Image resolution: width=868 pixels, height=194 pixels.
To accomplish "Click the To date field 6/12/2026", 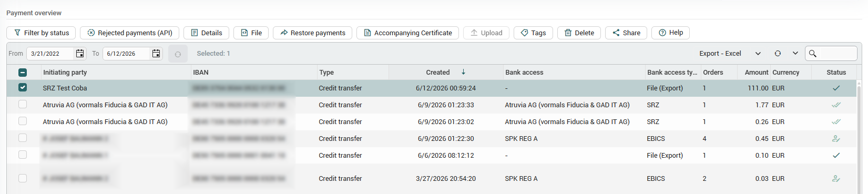I will point(126,54).
